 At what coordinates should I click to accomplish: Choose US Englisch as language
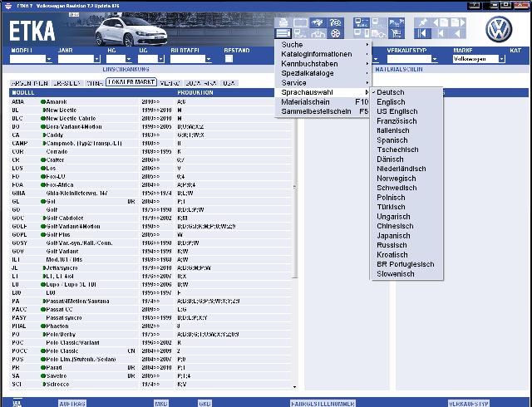pyautogui.click(x=406, y=111)
